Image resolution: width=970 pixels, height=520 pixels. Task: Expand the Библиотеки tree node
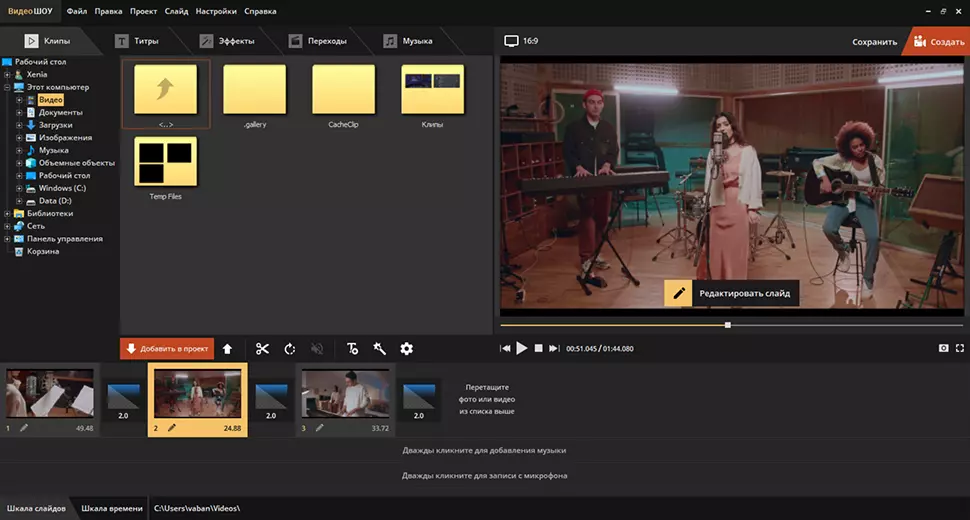click(x=7, y=213)
